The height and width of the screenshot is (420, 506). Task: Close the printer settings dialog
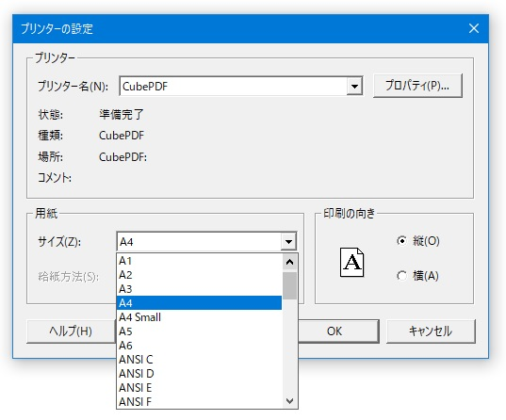(x=473, y=28)
